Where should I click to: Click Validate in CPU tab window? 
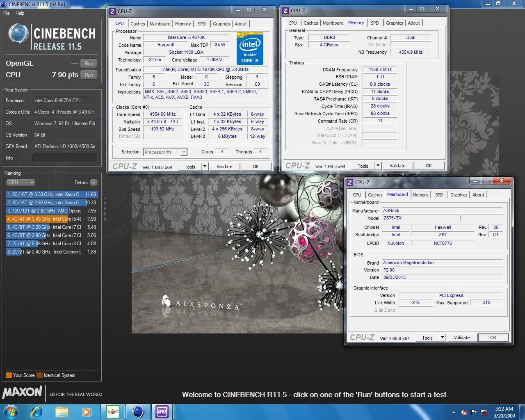pyautogui.click(x=224, y=167)
